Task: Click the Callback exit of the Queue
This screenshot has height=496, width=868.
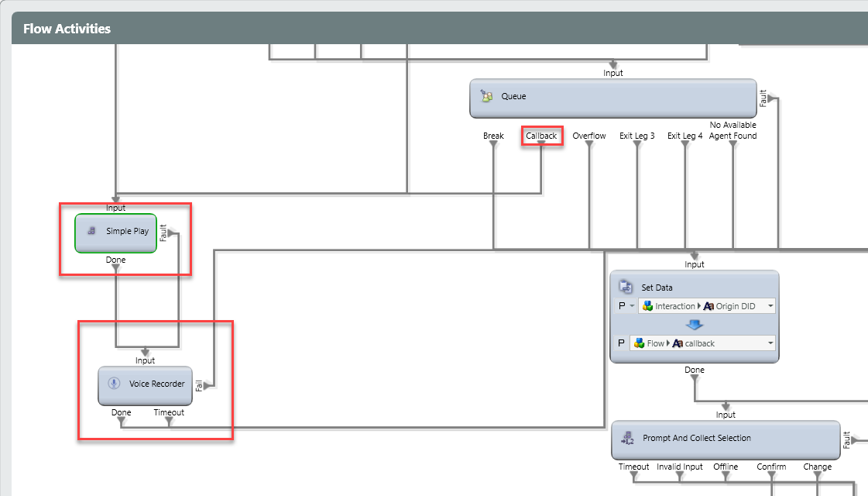Action: (x=541, y=136)
